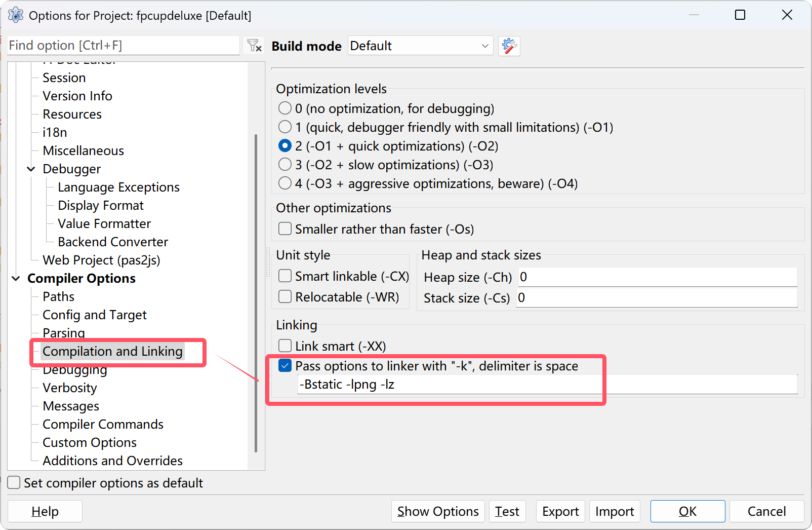Screen dimensions: 812x530
Task: Click the options tree vertical scrollbar
Action: [256, 293]
